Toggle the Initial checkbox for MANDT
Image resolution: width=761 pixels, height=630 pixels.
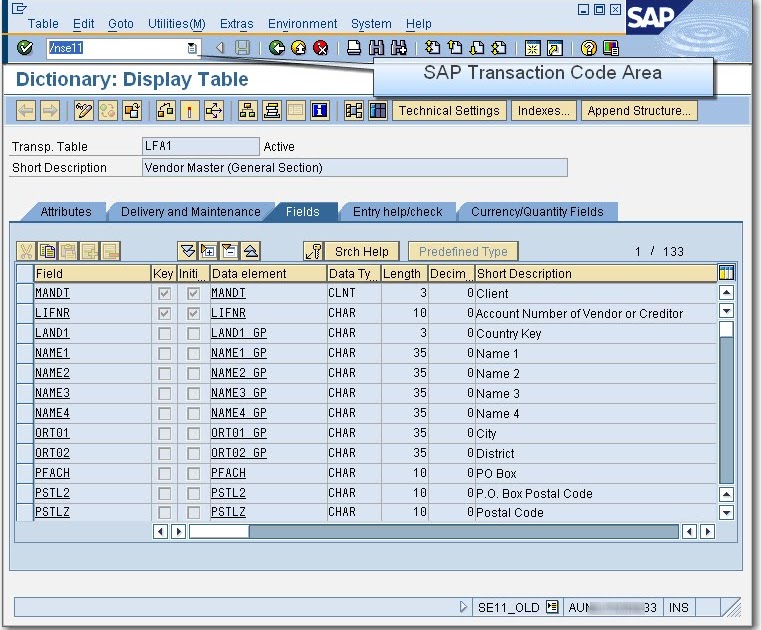tap(193, 293)
